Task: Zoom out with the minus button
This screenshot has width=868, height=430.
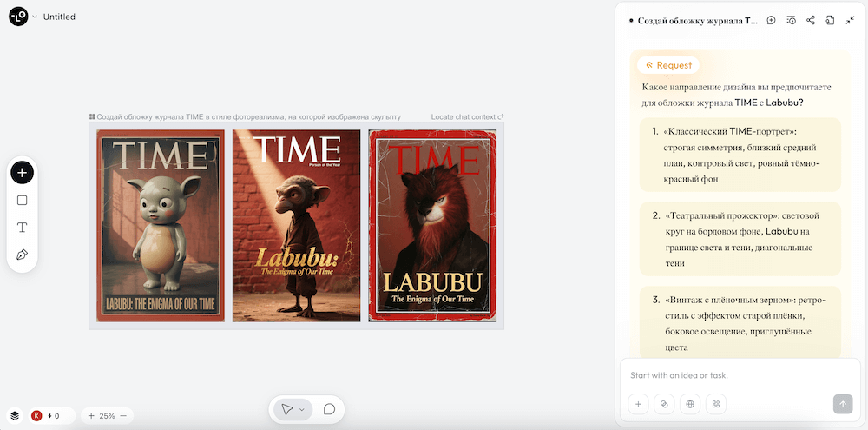Action: click(x=123, y=415)
